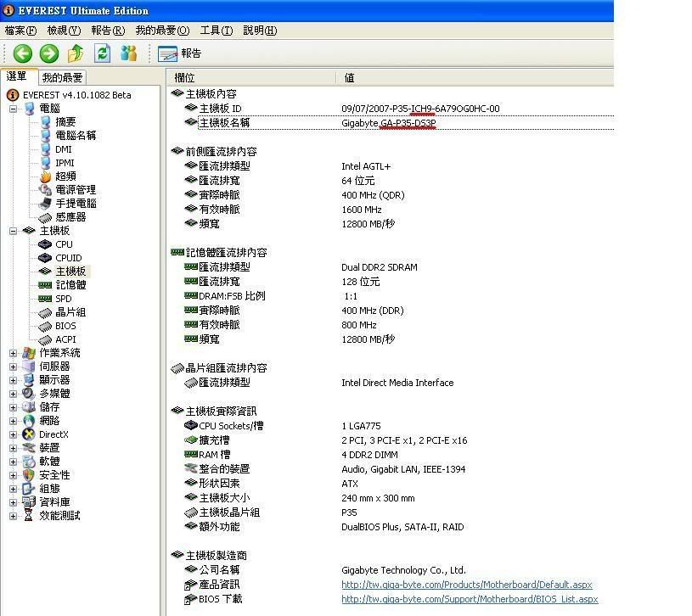Click the 多媒體 speaker icon

(x=29, y=394)
